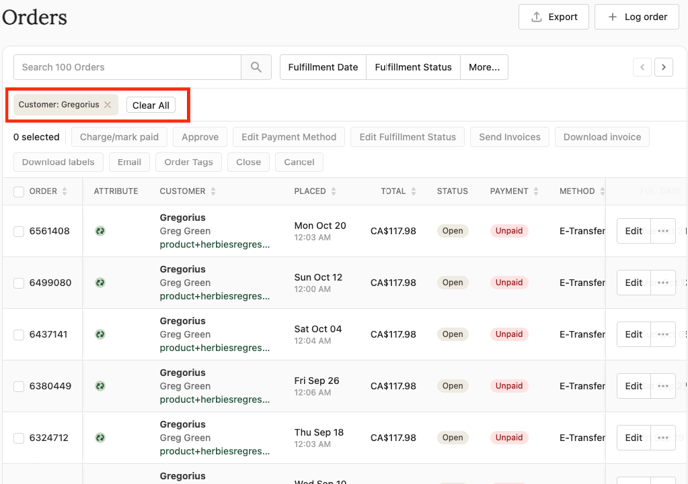Toggle the select-all orders checkbox
Image resolution: width=688 pixels, height=484 pixels.
coord(18,192)
